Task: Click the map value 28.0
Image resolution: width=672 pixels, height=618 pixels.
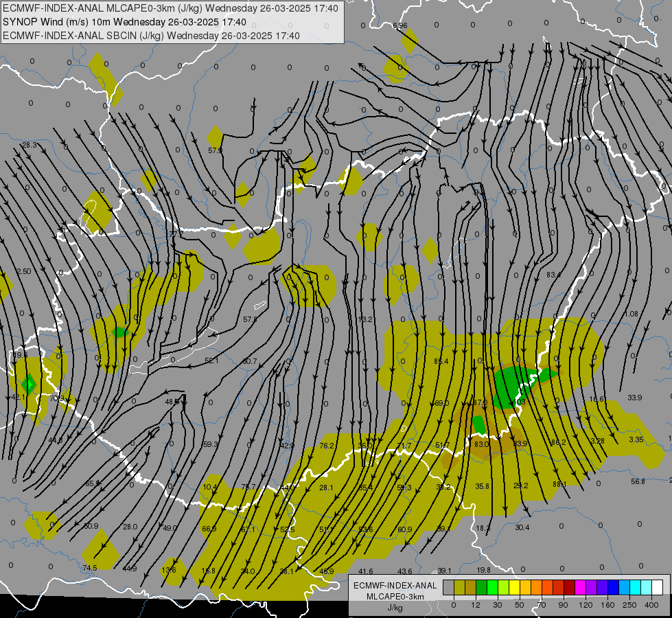Action: pyautogui.click(x=130, y=527)
